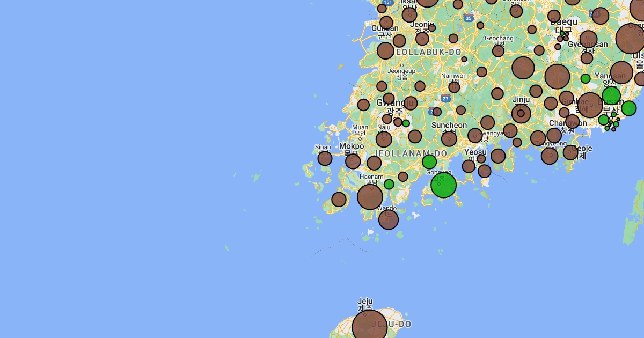Click the big brown circle below Haenam
This screenshot has height=338, width=644.
(x=370, y=196)
